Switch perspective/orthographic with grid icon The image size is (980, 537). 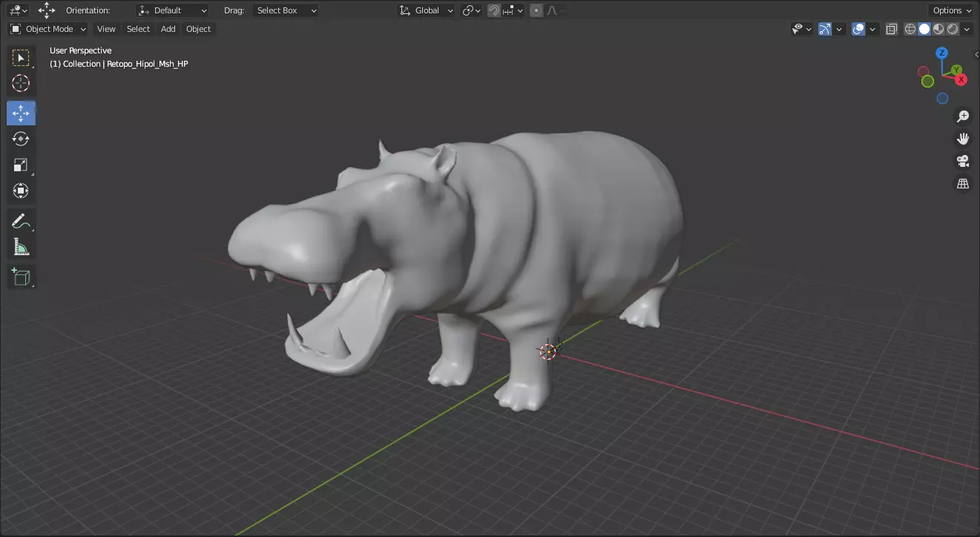click(x=963, y=183)
